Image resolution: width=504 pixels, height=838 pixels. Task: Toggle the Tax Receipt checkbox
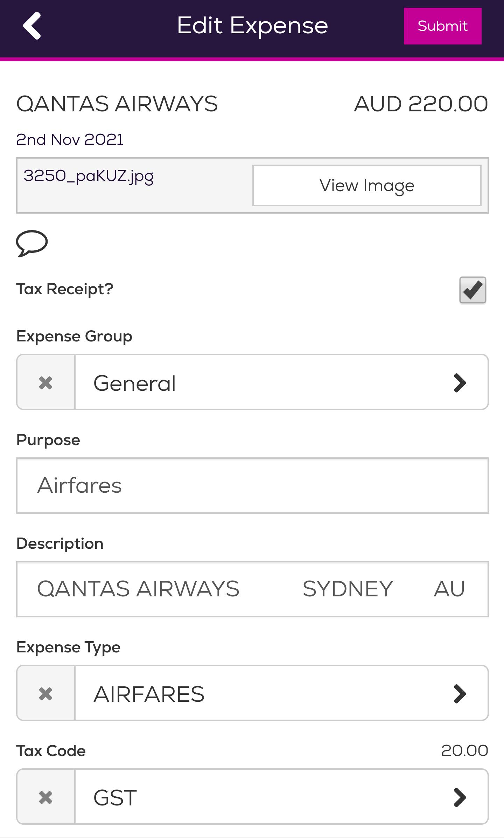pos(472,290)
